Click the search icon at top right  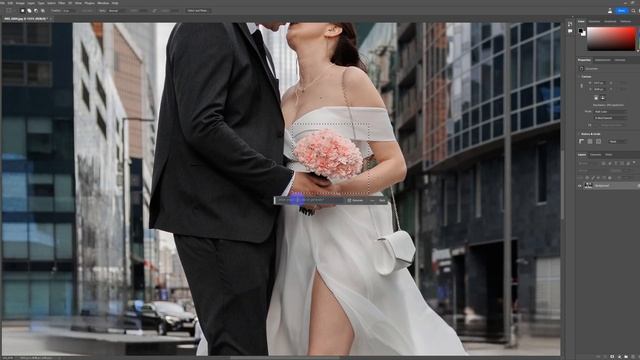click(633, 11)
